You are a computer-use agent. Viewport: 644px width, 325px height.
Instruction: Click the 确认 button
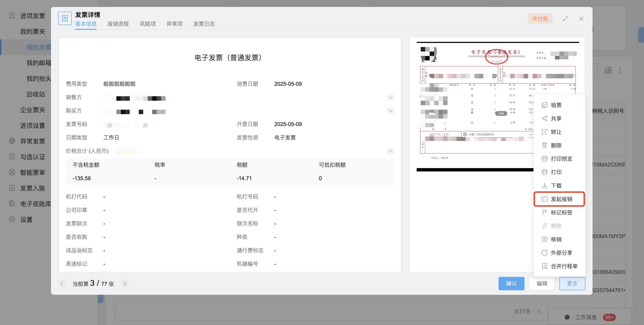tap(511, 284)
